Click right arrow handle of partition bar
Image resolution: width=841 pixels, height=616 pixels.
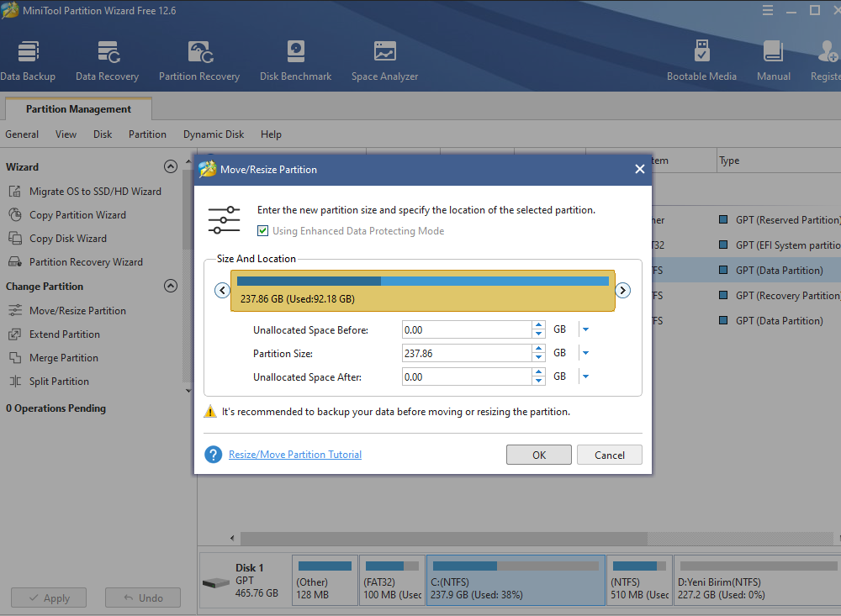(622, 291)
